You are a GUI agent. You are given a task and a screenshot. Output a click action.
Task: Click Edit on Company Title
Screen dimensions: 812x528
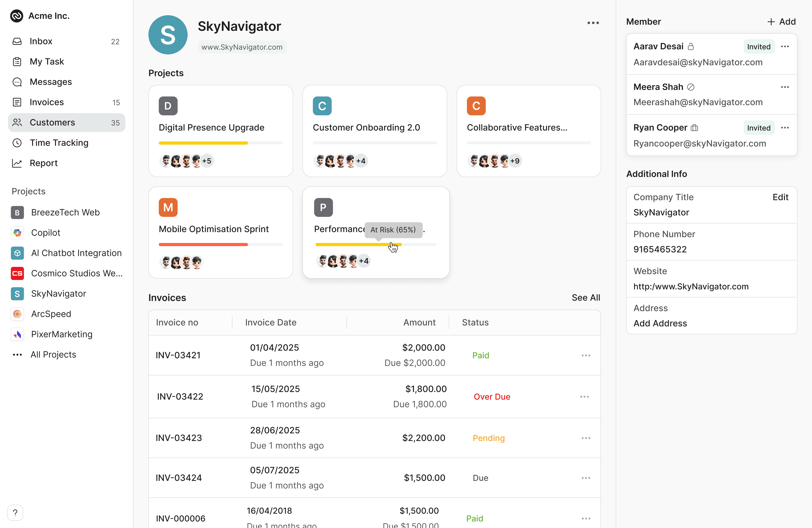[780, 197]
